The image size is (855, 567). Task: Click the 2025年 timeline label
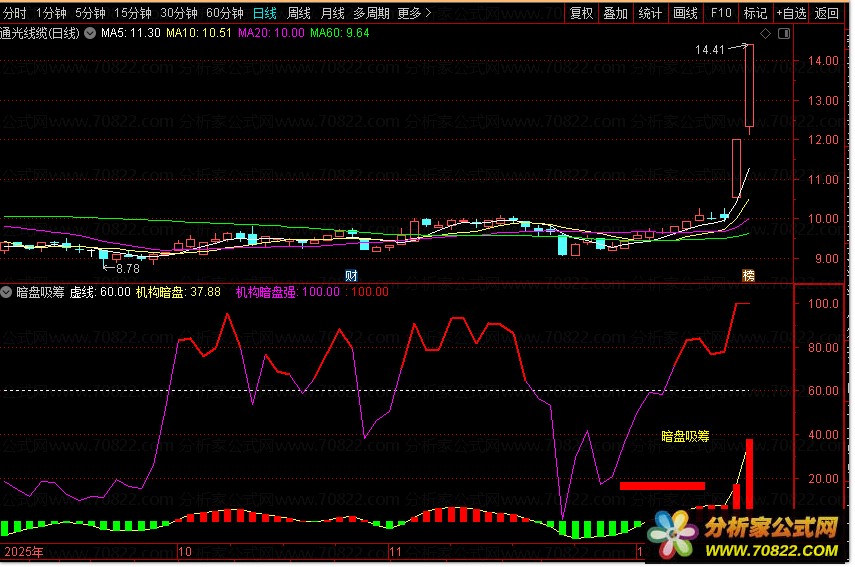(x=24, y=552)
